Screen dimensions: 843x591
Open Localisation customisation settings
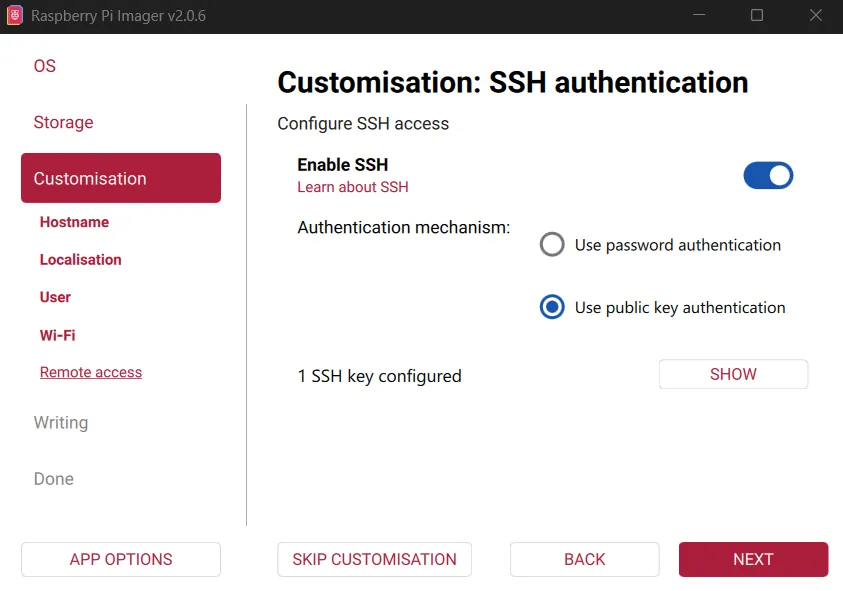pyautogui.click(x=80, y=259)
